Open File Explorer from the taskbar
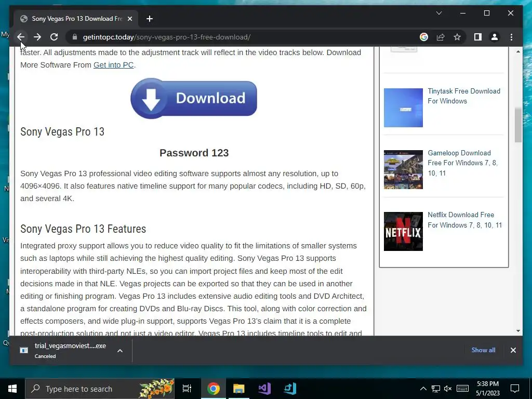 (239, 389)
